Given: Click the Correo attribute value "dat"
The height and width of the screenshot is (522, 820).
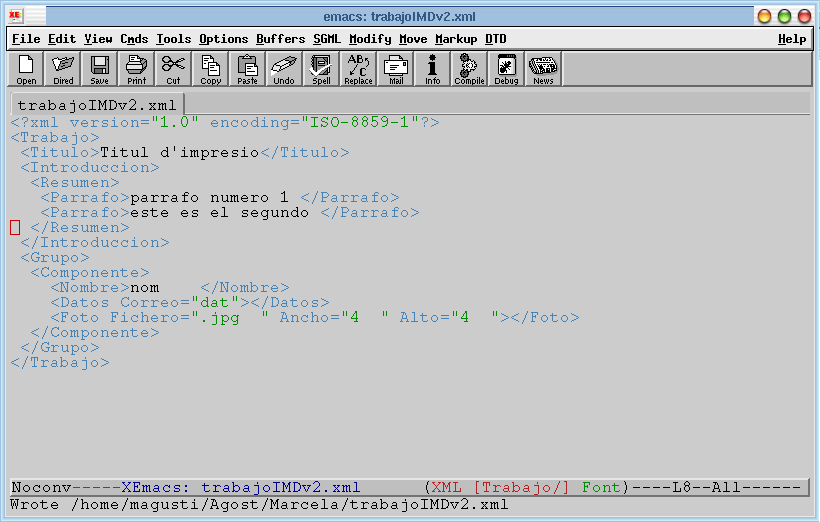Looking at the screenshot, I should [214, 303].
